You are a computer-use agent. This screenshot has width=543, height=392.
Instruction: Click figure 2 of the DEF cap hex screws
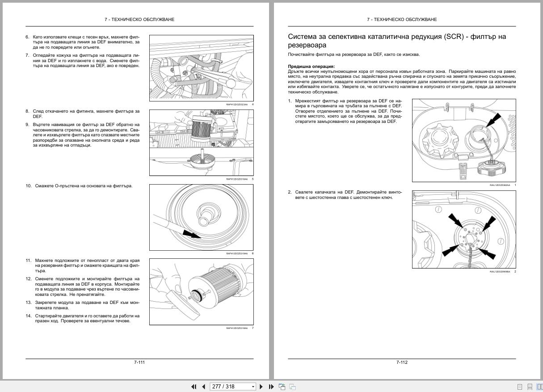(464, 229)
